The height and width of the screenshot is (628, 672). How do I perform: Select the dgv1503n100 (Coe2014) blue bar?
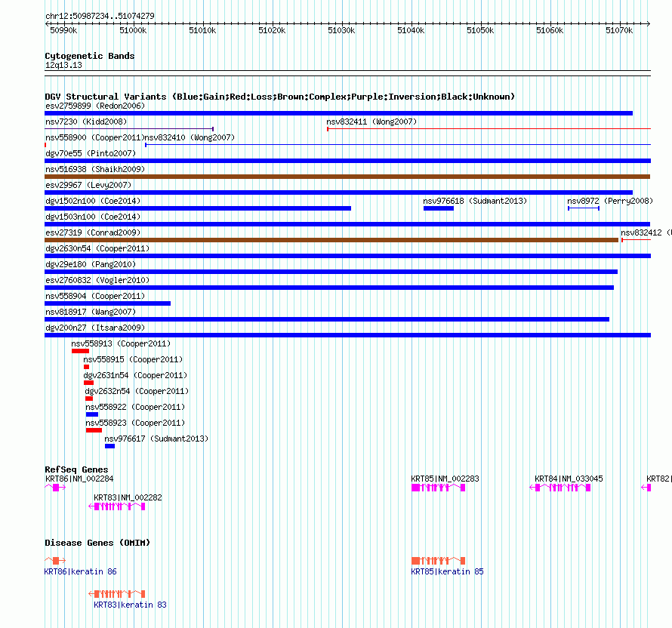[347, 224]
